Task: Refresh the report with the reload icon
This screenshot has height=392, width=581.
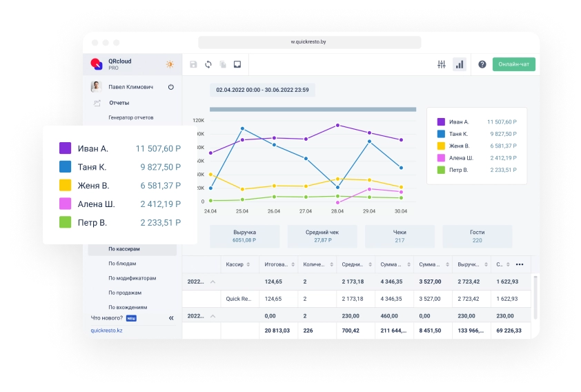Action: [208, 64]
